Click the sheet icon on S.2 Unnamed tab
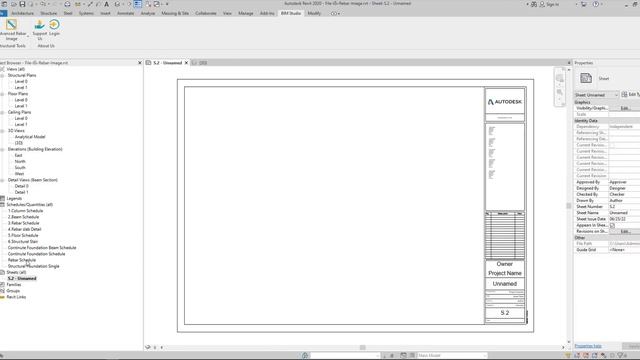Screen dimensions: 640x360 (149, 63)
